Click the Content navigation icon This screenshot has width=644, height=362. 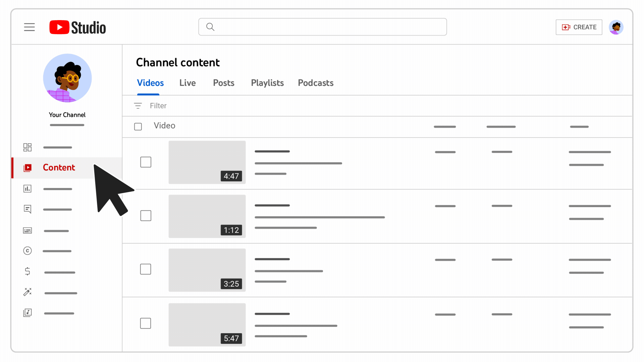[28, 167]
